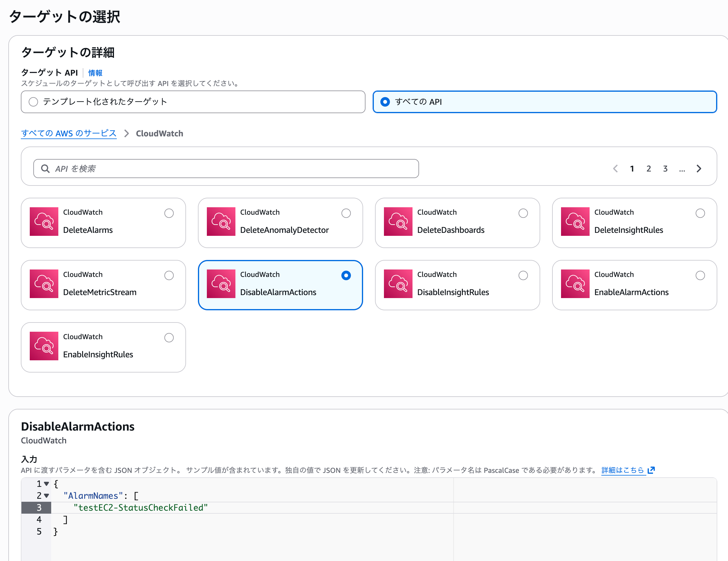728x561 pixels.
Task: Click the DeleteAlarms CloudWatch icon
Action: coord(44,222)
